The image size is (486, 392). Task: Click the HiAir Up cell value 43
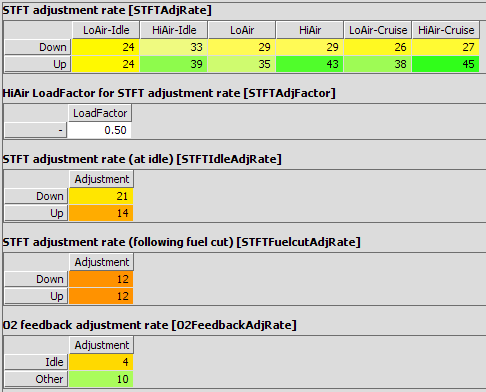[x=310, y=64]
